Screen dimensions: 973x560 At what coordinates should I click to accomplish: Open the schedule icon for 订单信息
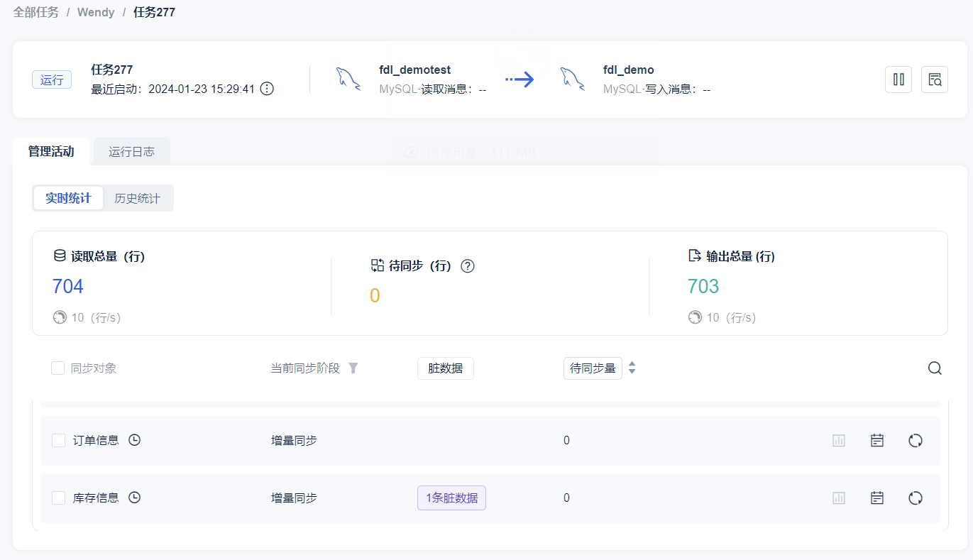(877, 441)
